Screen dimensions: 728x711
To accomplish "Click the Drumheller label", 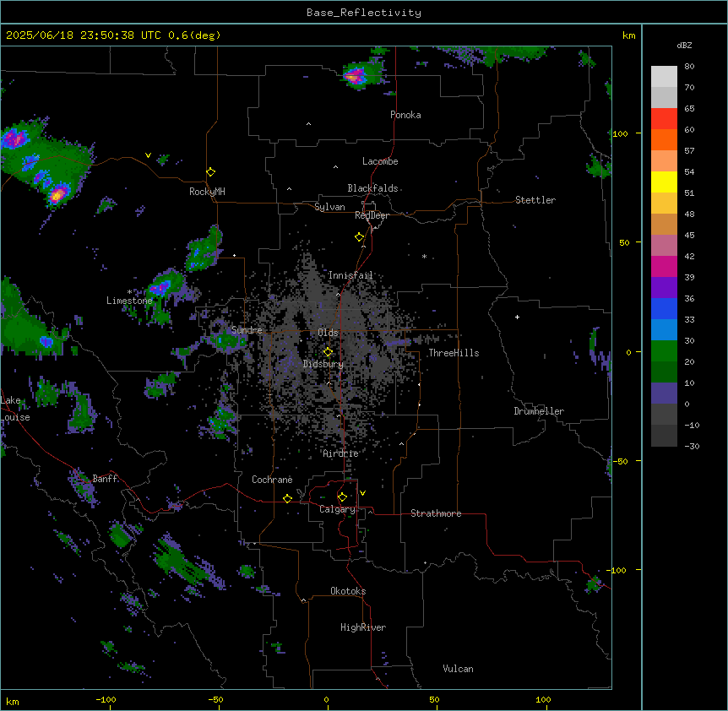I will [539, 411].
